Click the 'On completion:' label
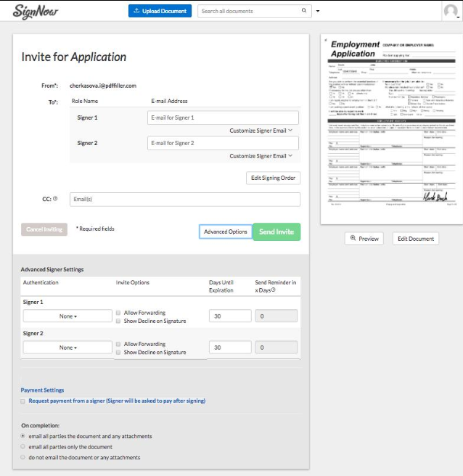The height and width of the screenshot is (476, 463). (41, 425)
